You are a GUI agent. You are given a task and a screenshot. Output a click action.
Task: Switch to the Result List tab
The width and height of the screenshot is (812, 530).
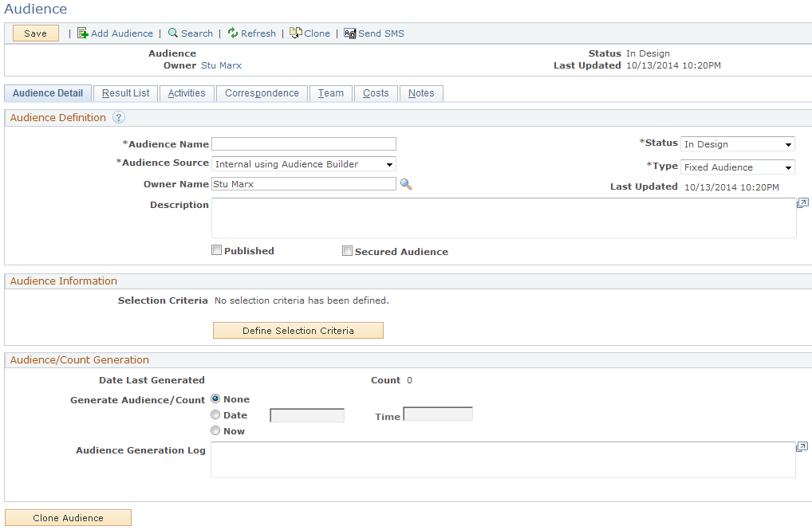126,93
